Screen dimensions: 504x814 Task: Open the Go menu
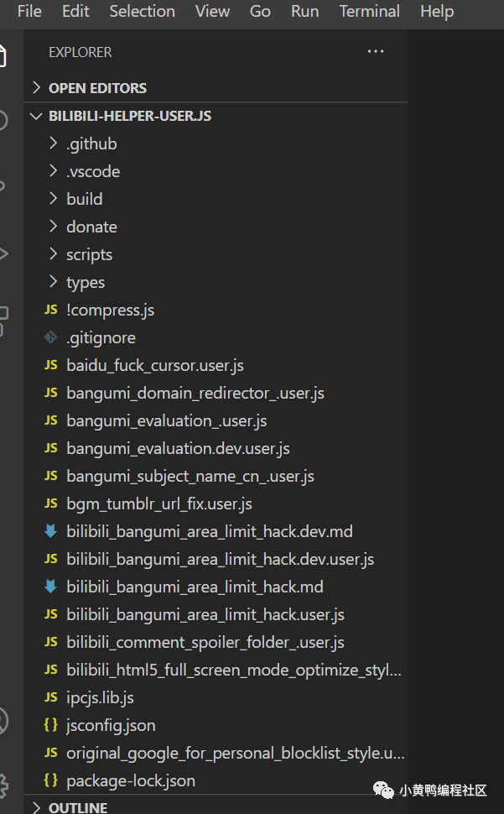coord(260,11)
